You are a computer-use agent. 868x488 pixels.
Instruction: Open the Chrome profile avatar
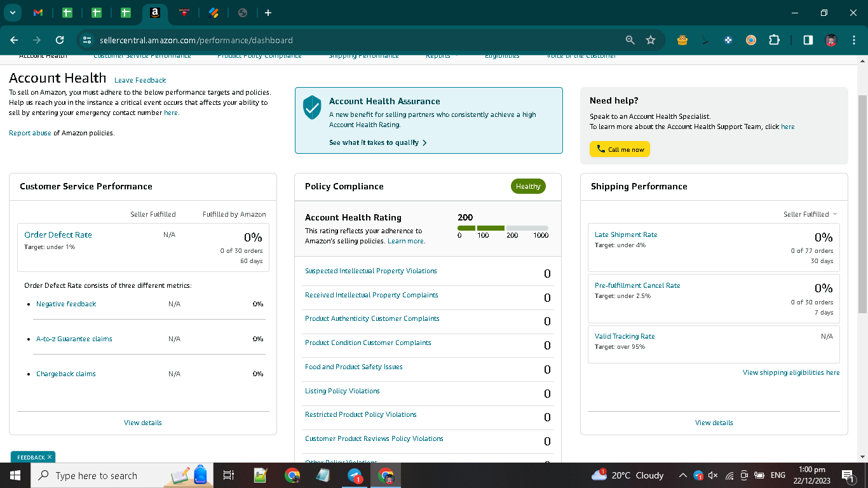pyautogui.click(x=831, y=40)
